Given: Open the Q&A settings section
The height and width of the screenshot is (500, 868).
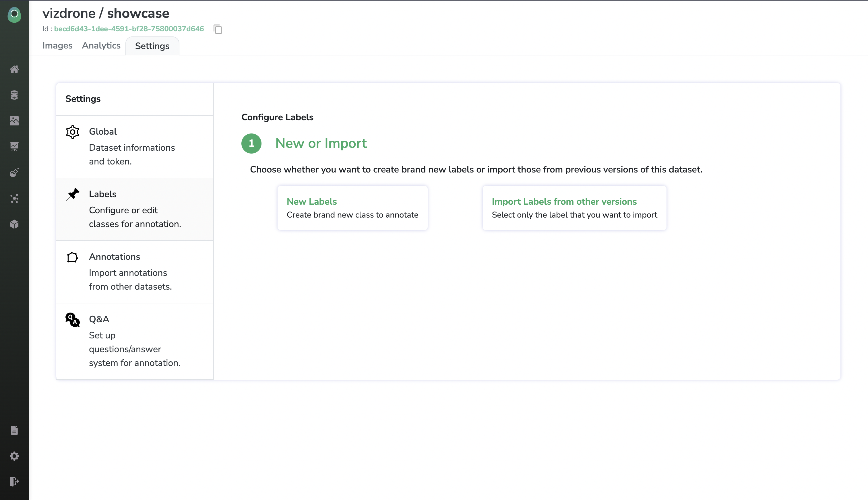Looking at the screenshot, I should 135,341.
